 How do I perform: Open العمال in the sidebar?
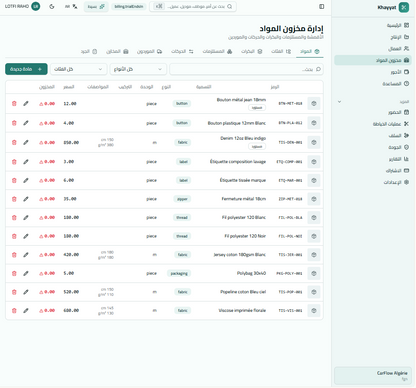point(373,49)
